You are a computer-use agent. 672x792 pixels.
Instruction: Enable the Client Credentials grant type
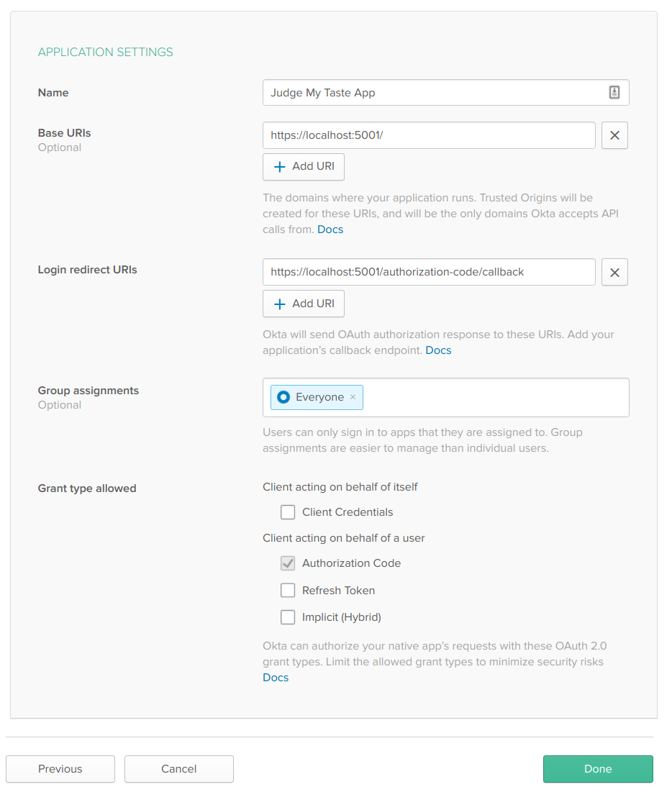tap(288, 512)
